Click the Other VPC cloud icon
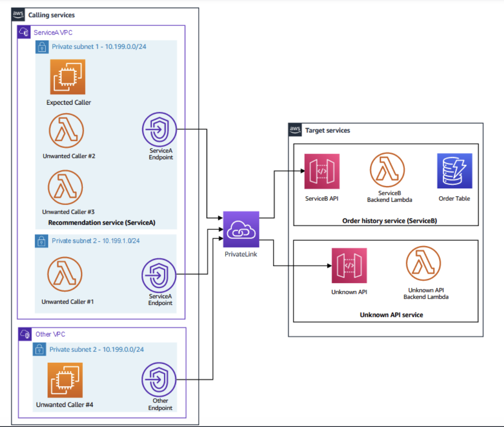The height and width of the screenshot is (427, 504). click(x=25, y=334)
